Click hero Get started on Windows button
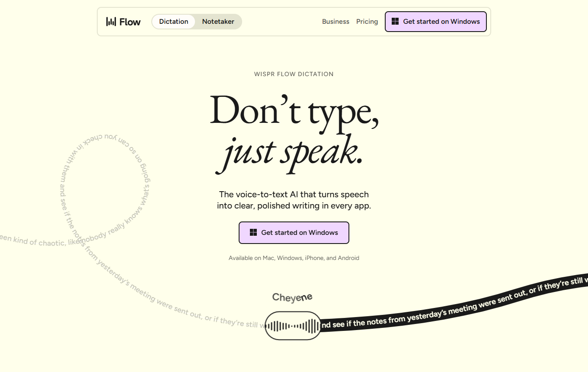Viewport: 588px width, 372px height. pos(294,233)
